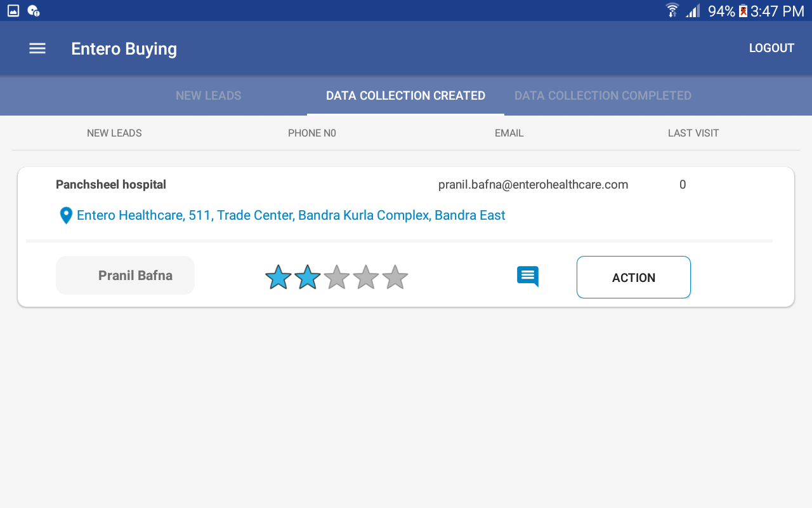This screenshot has height=508, width=812.
Task: Open the Entero Healthcare address link
Action: [291, 215]
